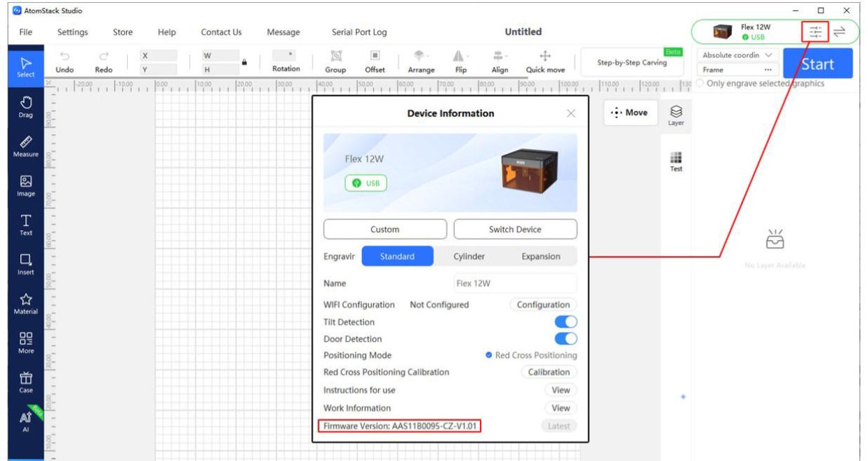Click the WIFI Configuration button
Viewport: 868px width, 461px height.
coord(544,305)
